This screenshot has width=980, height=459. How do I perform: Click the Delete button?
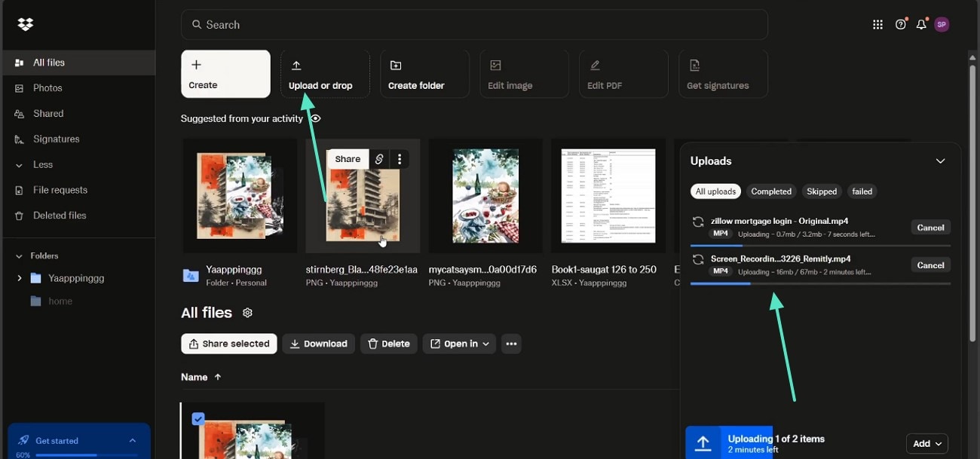coord(388,344)
